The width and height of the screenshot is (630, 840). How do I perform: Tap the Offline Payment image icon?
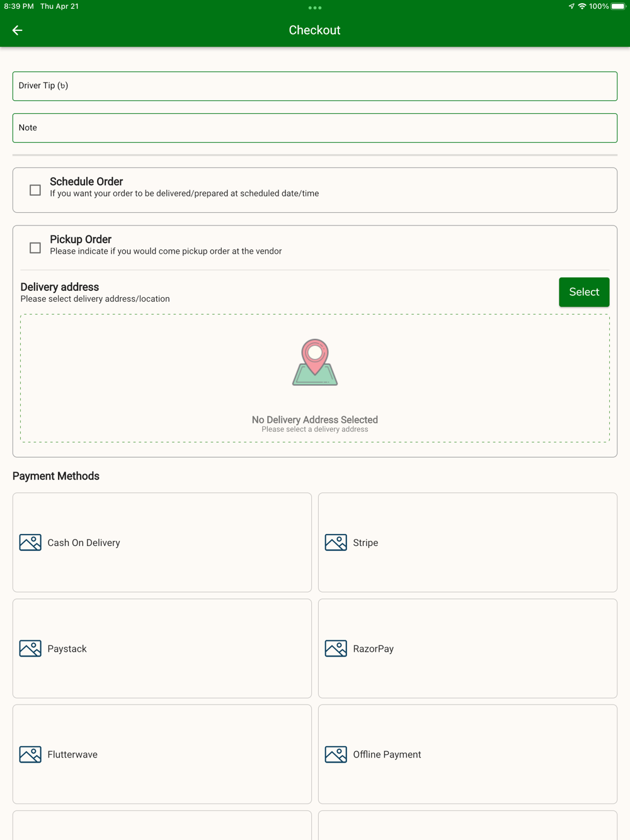tap(336, 754)
